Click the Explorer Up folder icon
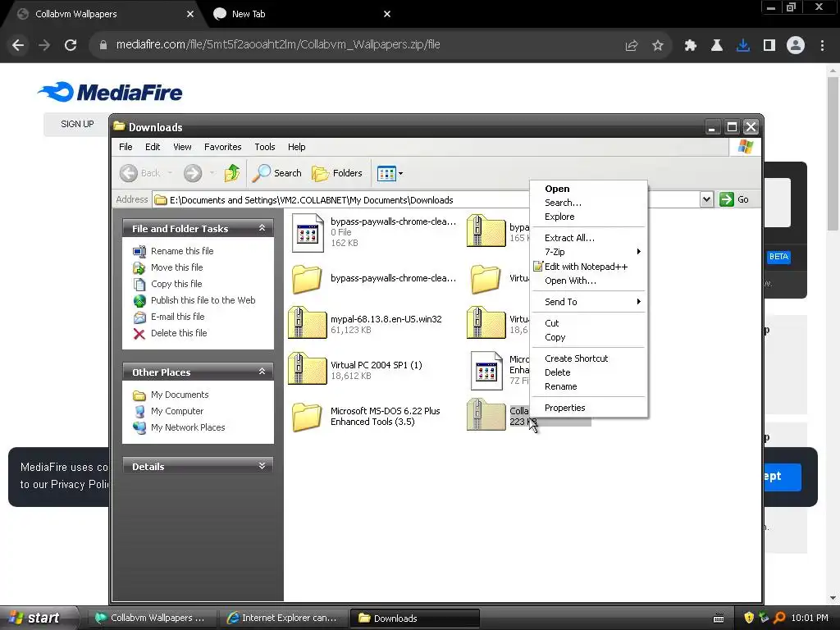 coord(232,173)
